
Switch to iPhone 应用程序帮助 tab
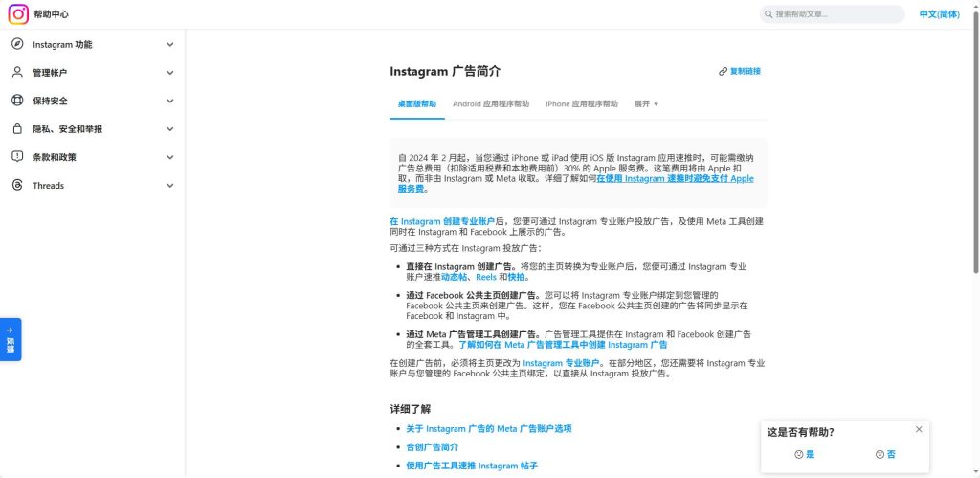coord(581,103)
